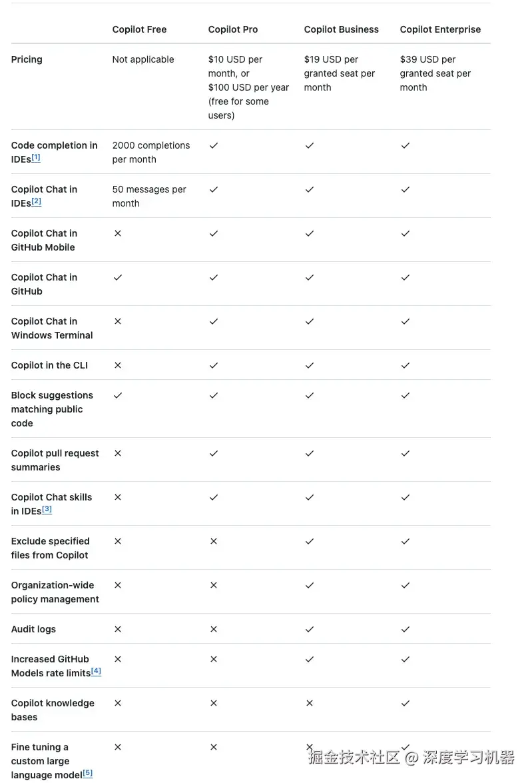Click footnote 5 after custom large language model
The width and height of the screenshot is (532, 783).
click(x=87, y=774)
